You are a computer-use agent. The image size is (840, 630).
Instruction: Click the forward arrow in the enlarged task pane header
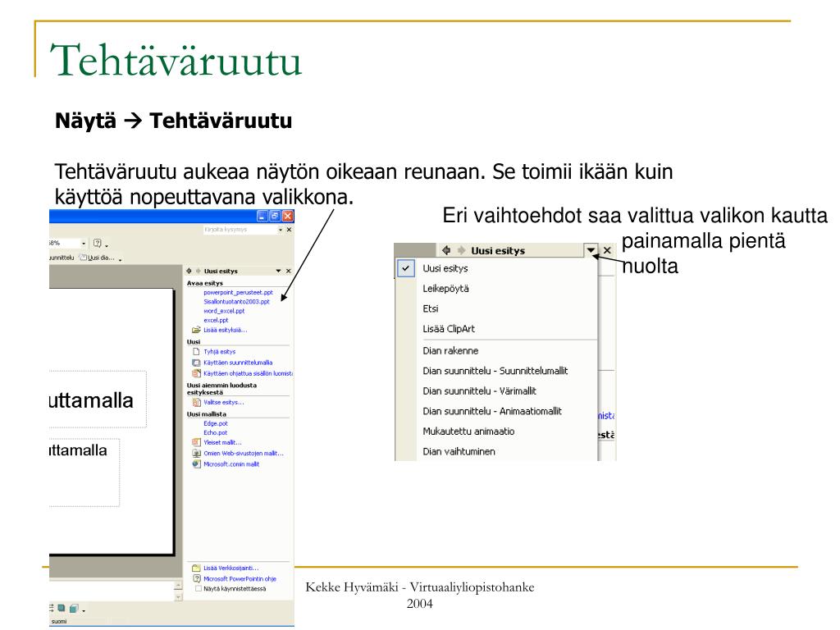(461, 250)
